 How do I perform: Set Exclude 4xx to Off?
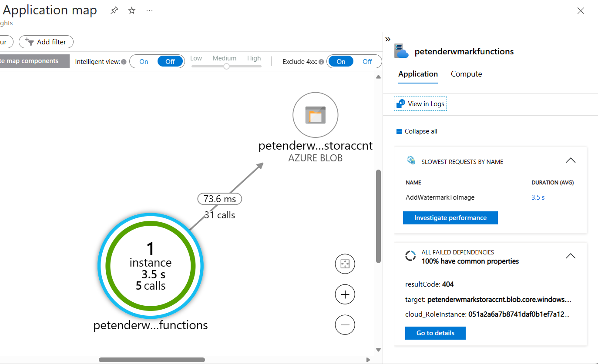click(x=367, y=61)
